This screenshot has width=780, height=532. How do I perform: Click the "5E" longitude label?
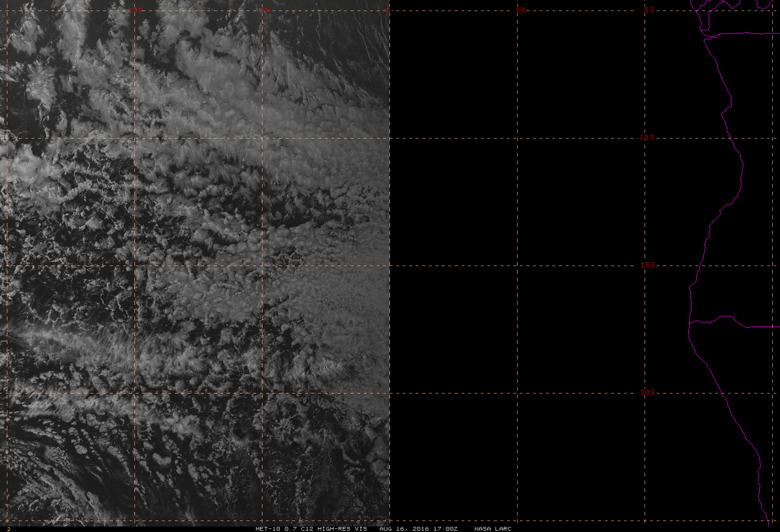coord(522,10)
